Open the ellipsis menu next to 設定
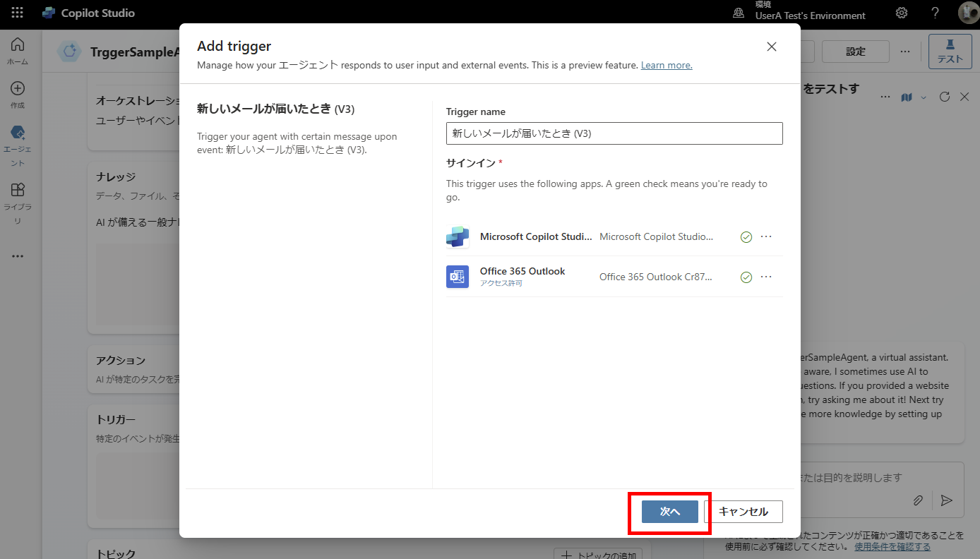 point(905,51)
